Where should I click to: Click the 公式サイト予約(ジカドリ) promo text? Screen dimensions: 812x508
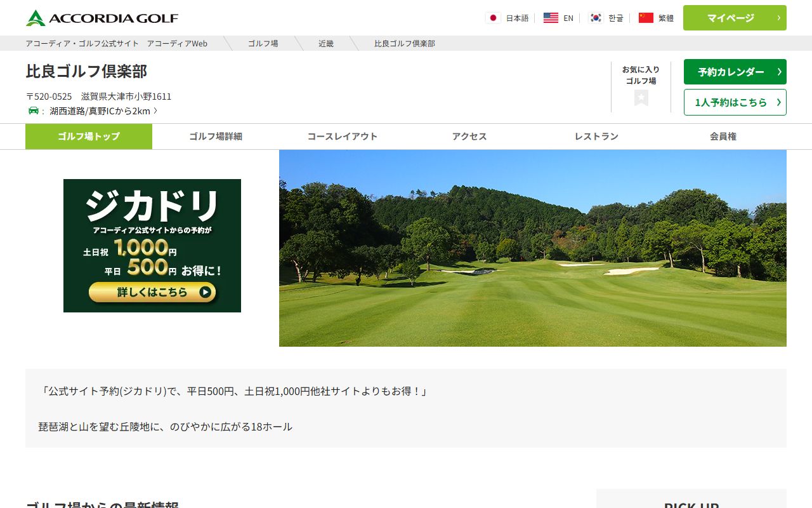[x=233, y=391]
